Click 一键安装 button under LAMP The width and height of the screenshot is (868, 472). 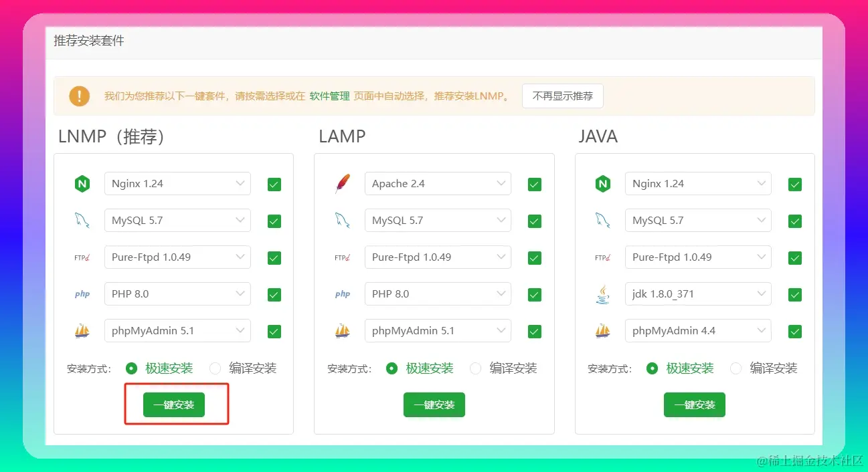[434, 404]
